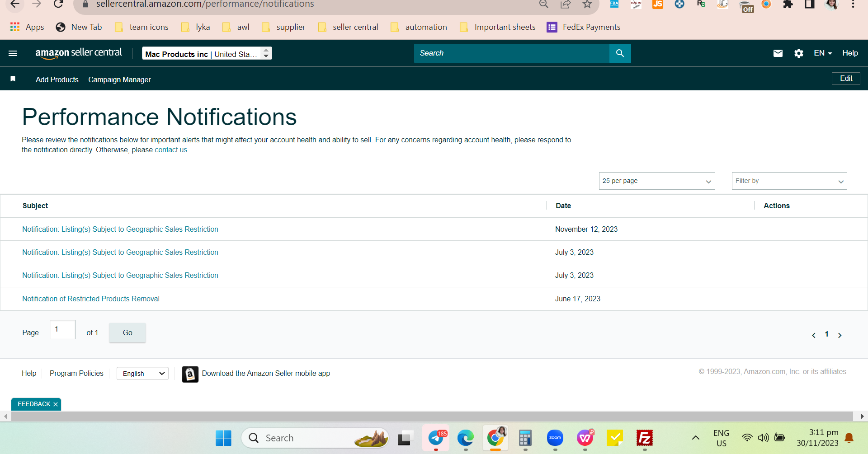Go to next page arrow

point(840,335)
